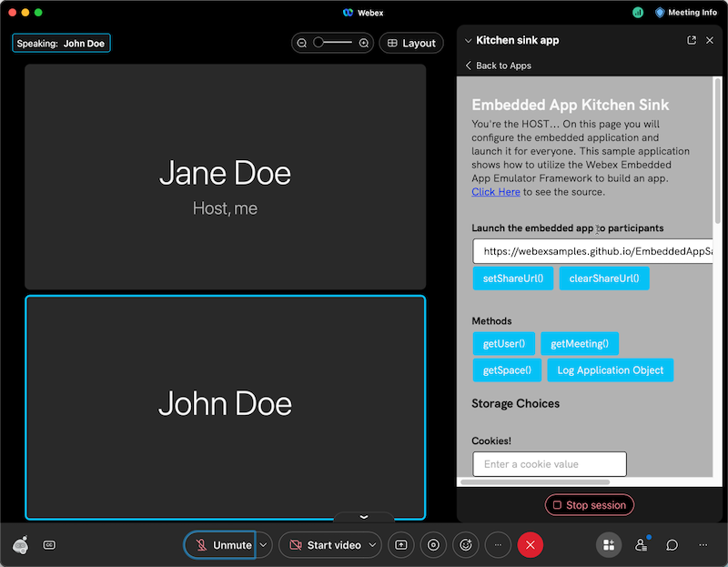Click the app panel horizontal scrollbar
The height and width of the screenshot is (567, 728).
[x=535, y=482]
